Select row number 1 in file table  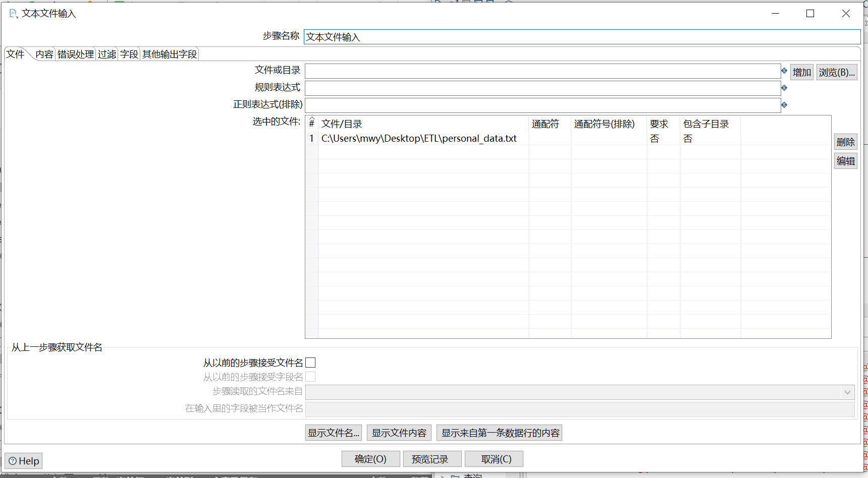pyautogui.click(x=312, y=138)
